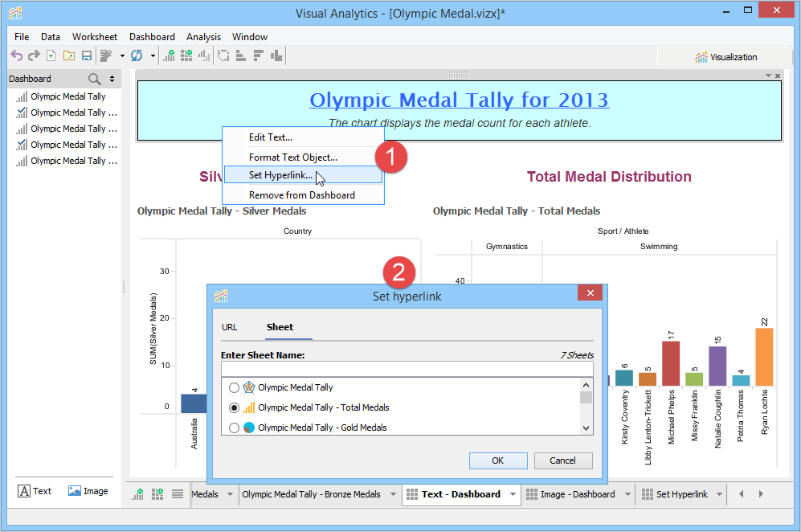Image resolution: width=801 pixels, height=532 pixels.
Task: Click the Open folder toolbar icon
Action: pos(69,55)
